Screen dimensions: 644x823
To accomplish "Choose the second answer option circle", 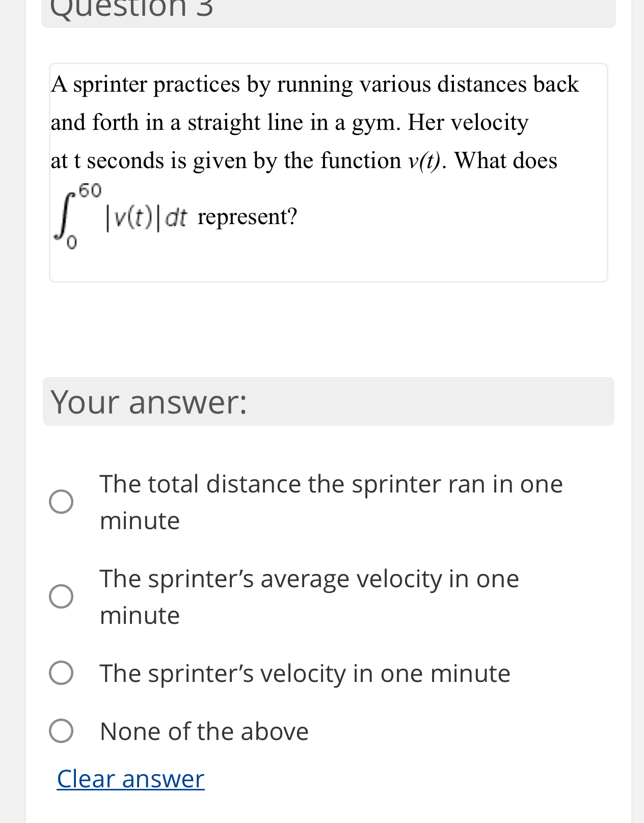I will click(61, 596).
